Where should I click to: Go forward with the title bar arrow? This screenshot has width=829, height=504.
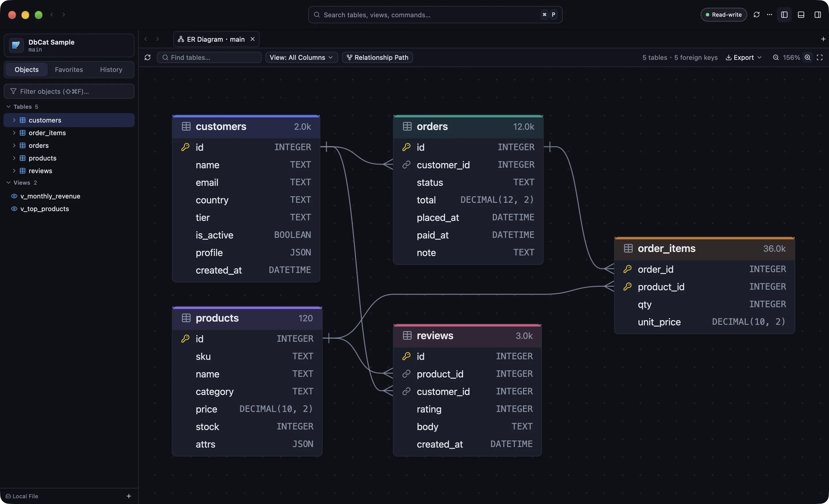click(64, 14)
